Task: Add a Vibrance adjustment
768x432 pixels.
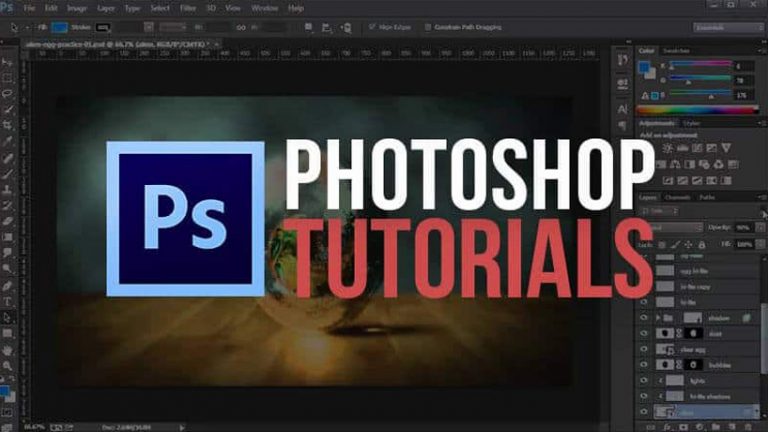Action: tap(726, 148)
